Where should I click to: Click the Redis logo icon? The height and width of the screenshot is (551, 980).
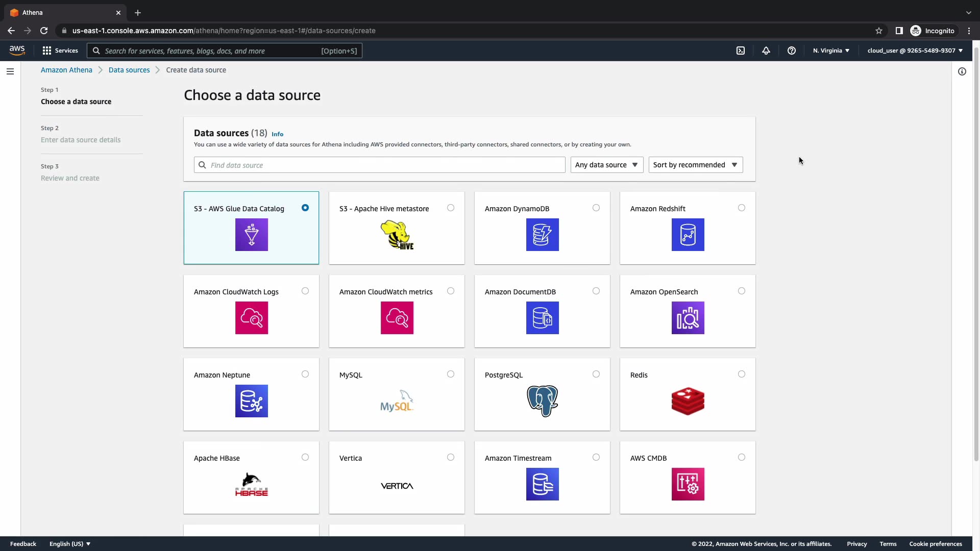688,401
